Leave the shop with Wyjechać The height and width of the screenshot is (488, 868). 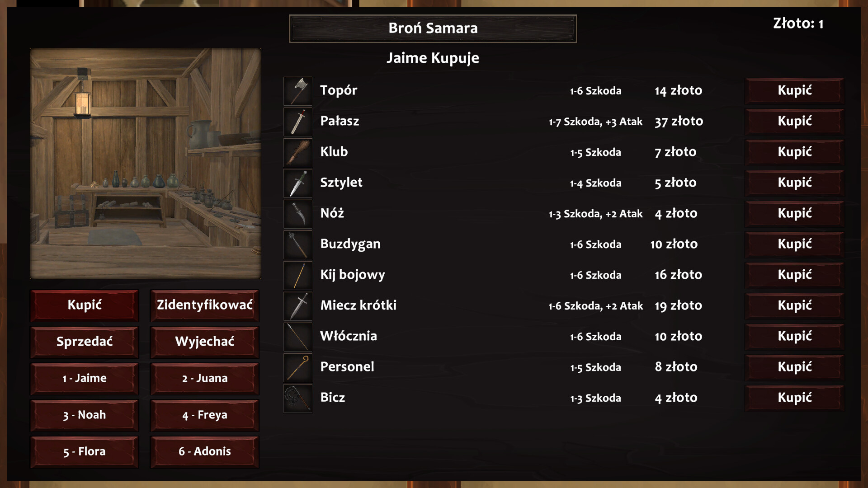point(205,342)
